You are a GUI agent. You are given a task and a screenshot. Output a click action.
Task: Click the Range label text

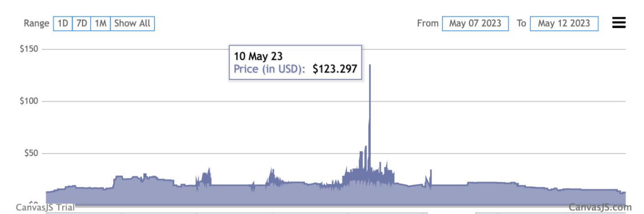pyautogui.click(x=36, y=23)
